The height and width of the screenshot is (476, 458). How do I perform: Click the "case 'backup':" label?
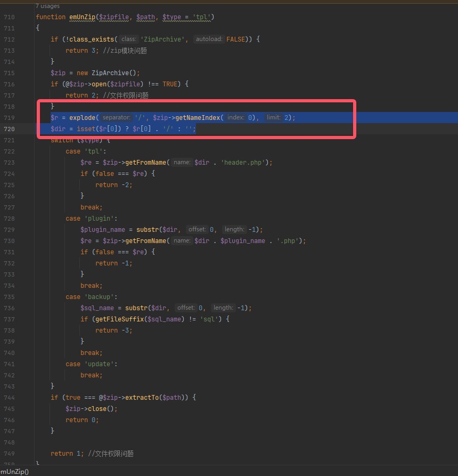coord(91,297)
